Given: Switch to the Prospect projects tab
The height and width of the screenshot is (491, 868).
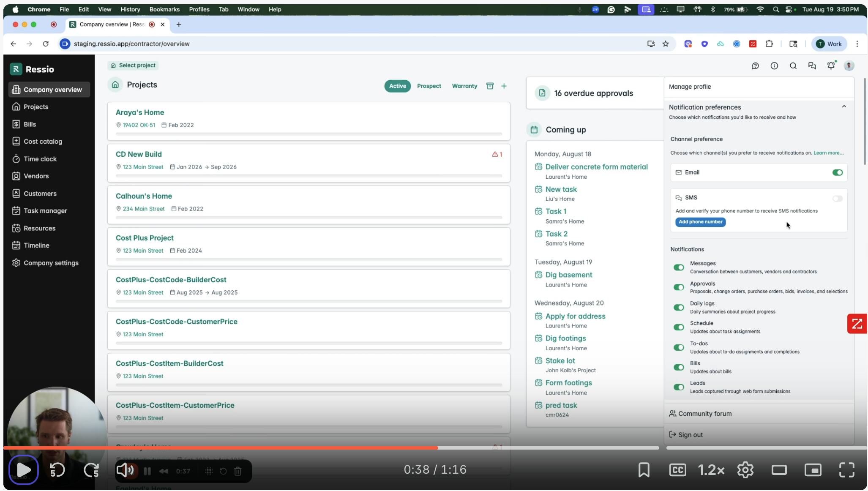Looking at the screenshot, I should click(429, 86).
